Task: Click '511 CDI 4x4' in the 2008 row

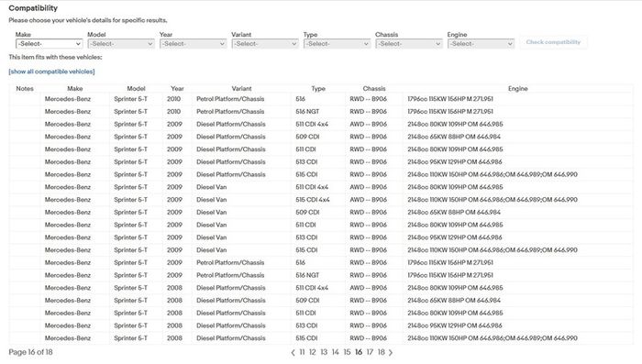Action: click(x=312, y=288)
